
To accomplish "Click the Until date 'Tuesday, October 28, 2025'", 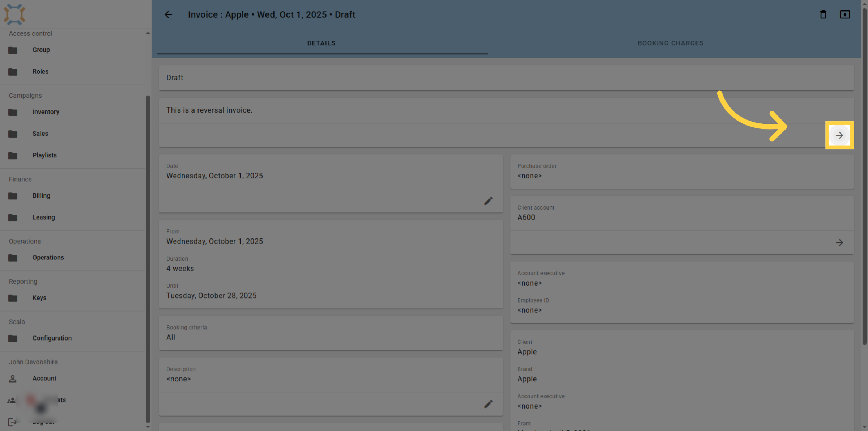I will click(211, 296).
